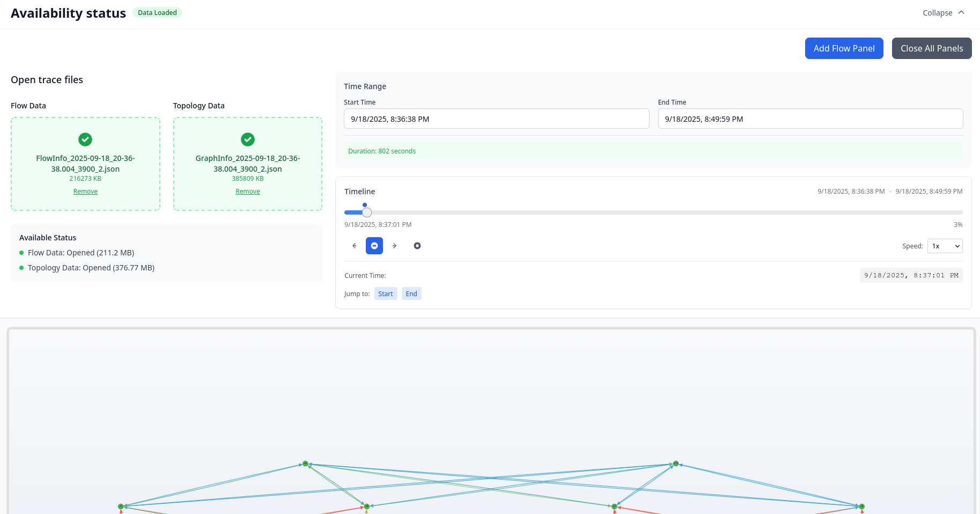Step forward with the right arrow icon
980x514 pixels.
[x=394, y=246]
